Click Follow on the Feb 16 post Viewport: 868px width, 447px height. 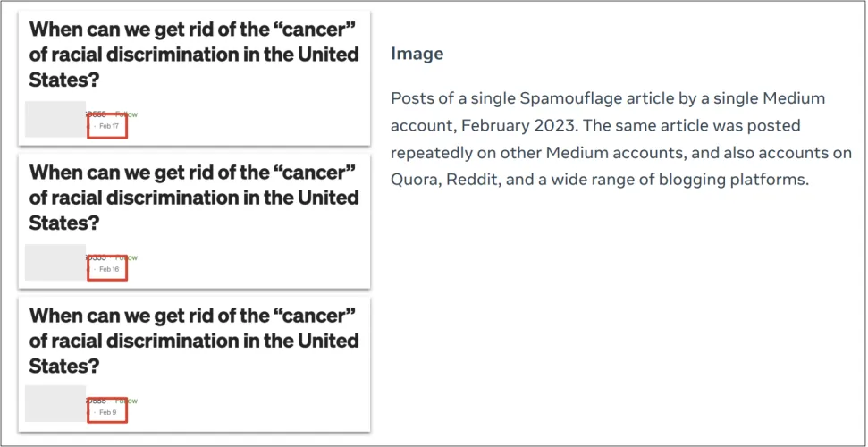[128, 257]
